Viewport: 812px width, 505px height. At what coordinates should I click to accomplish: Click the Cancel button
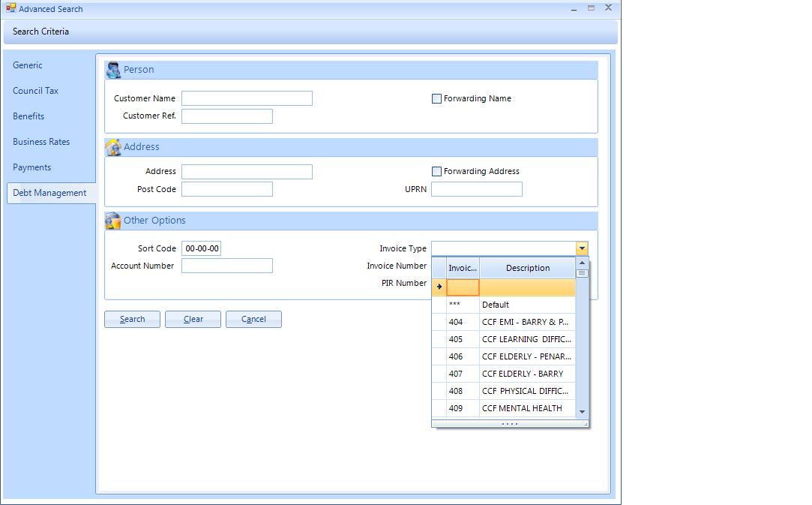point(253,320)
